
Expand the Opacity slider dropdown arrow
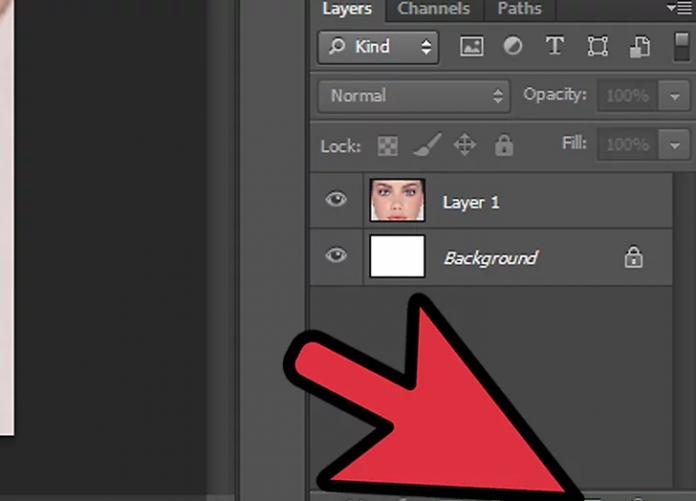click(677, 97)
